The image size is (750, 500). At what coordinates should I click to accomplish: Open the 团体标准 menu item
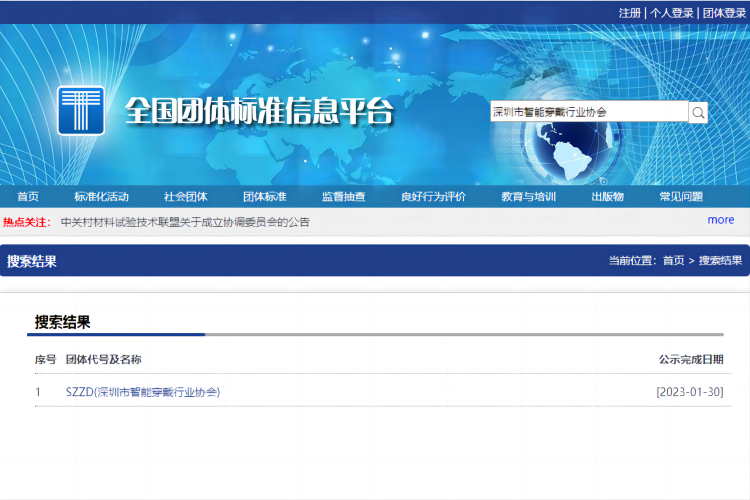pos(264,197)
